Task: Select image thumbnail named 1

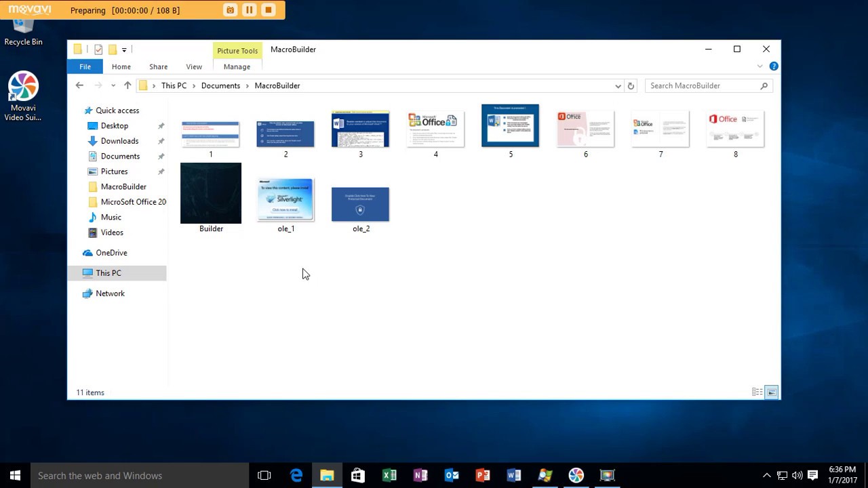Action: [210, 134]
